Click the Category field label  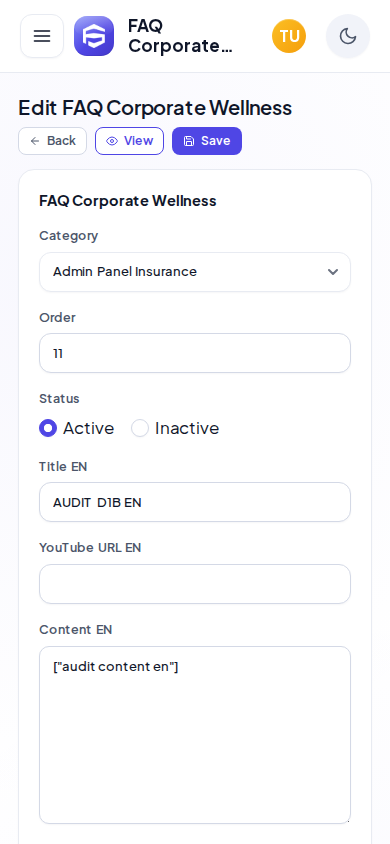pyautogui.click(x=69, y=236)
